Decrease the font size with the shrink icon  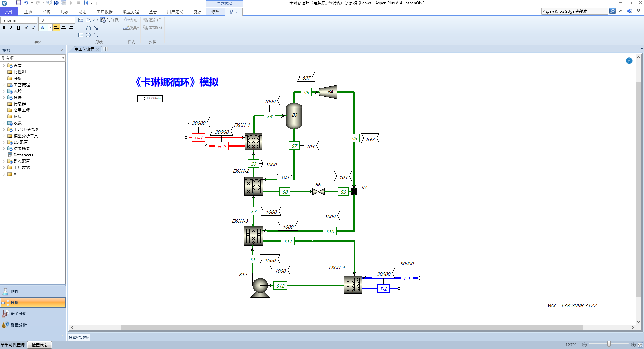33,28
